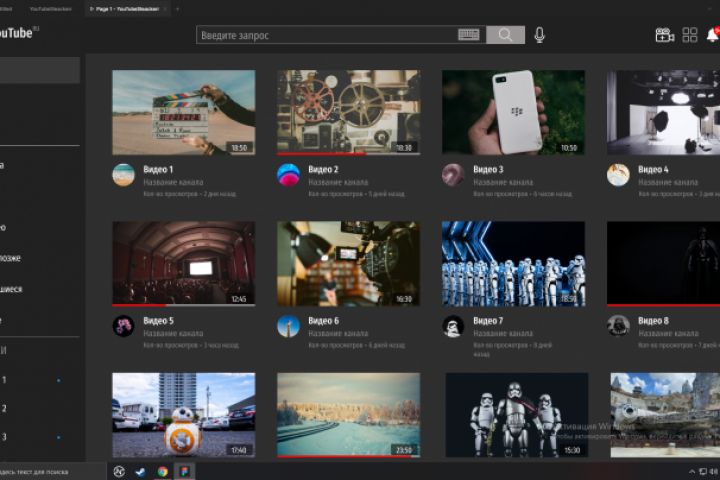This screenshot has height=480, width=720.
Task: Activate voice search microphone icon
Action: tap(540, 35)
